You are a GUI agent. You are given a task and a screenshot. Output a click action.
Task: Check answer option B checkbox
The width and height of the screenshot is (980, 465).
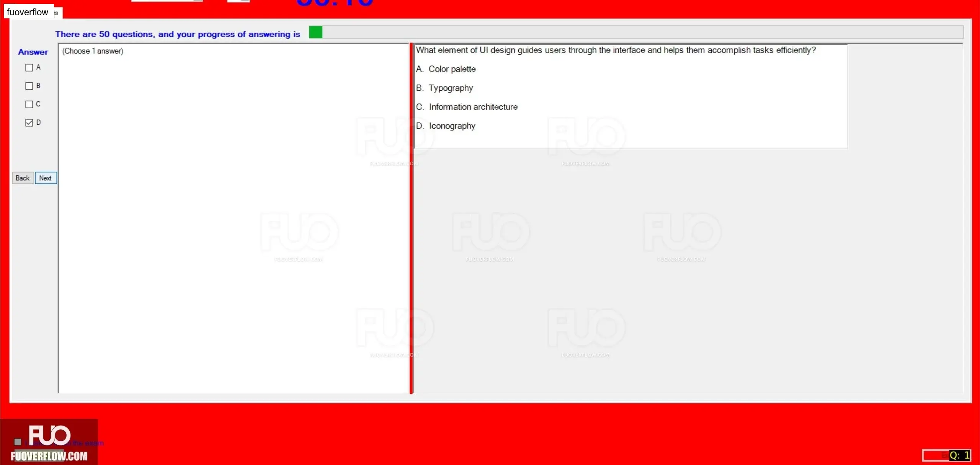(x=29, y=86)
